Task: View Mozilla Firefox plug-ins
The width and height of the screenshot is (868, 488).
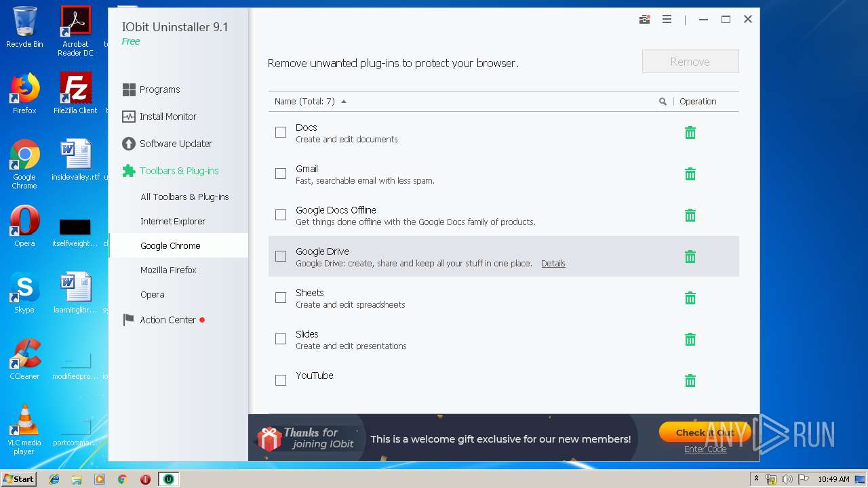Action: click(168, 270)
